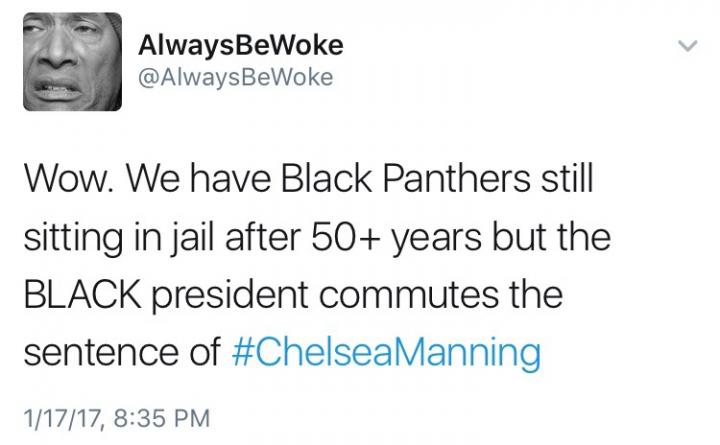Click the black-and-white face profile picture
Viewport: 720px width, 445px height.
tap(73, 62)
